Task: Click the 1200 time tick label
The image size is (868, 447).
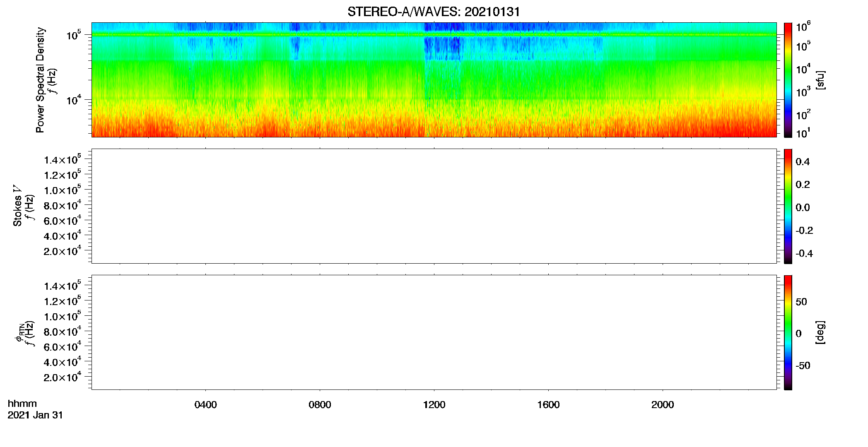Action: click(434, 405)
